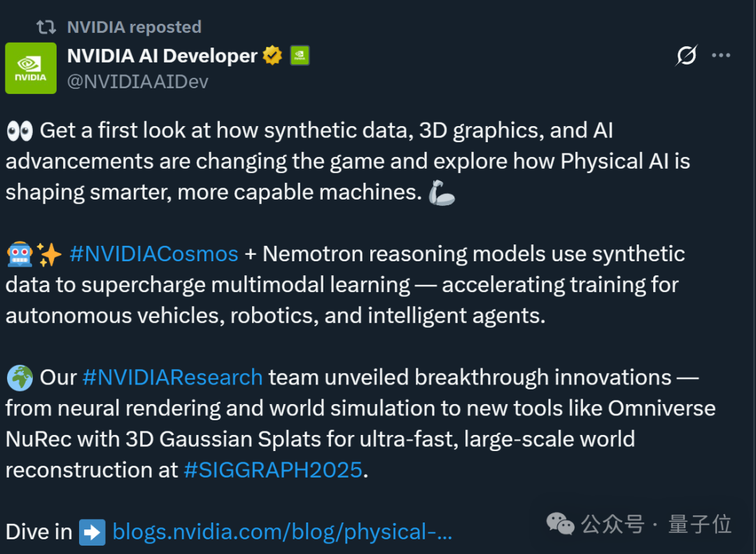
Task: Click the sparkles emoji
Action: point(50,254)
